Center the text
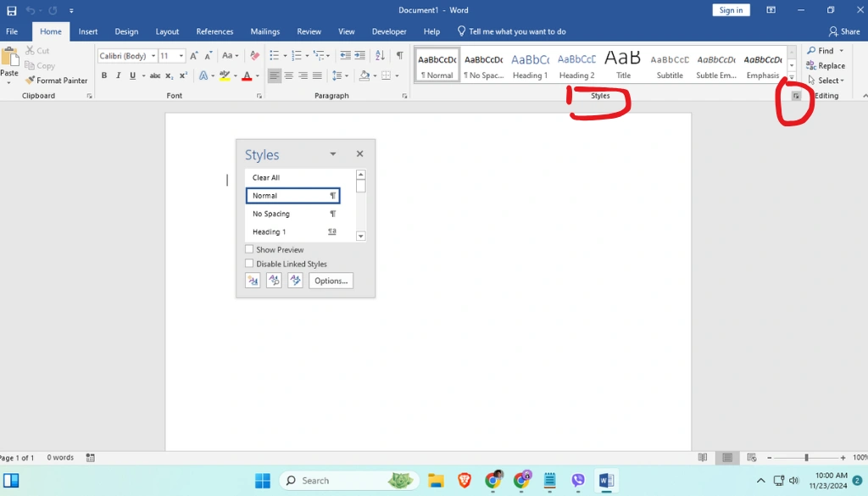Screen dimensions: 868x496 288,75
